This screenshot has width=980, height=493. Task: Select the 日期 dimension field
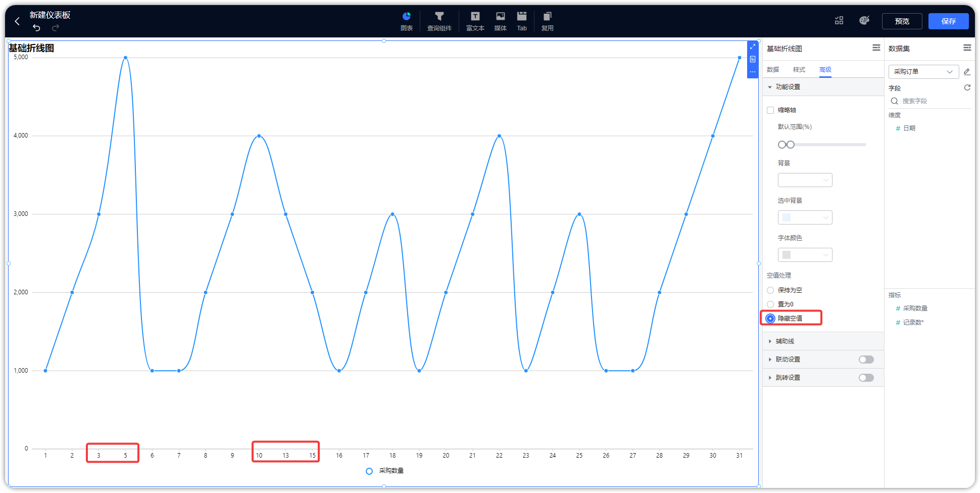point(909,128)
